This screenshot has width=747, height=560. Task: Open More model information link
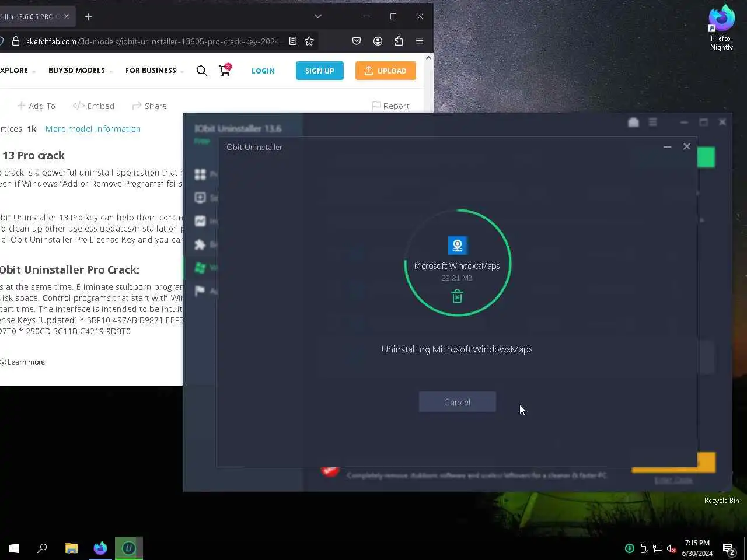coord(93,129)
